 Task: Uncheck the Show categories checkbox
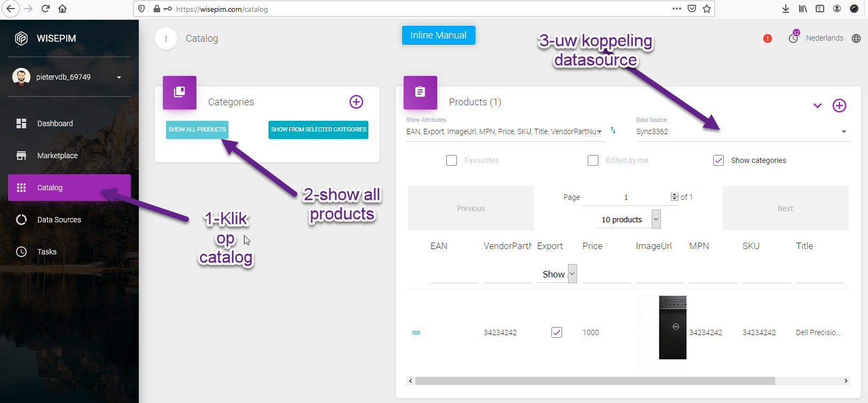click(x=719, y=160)
